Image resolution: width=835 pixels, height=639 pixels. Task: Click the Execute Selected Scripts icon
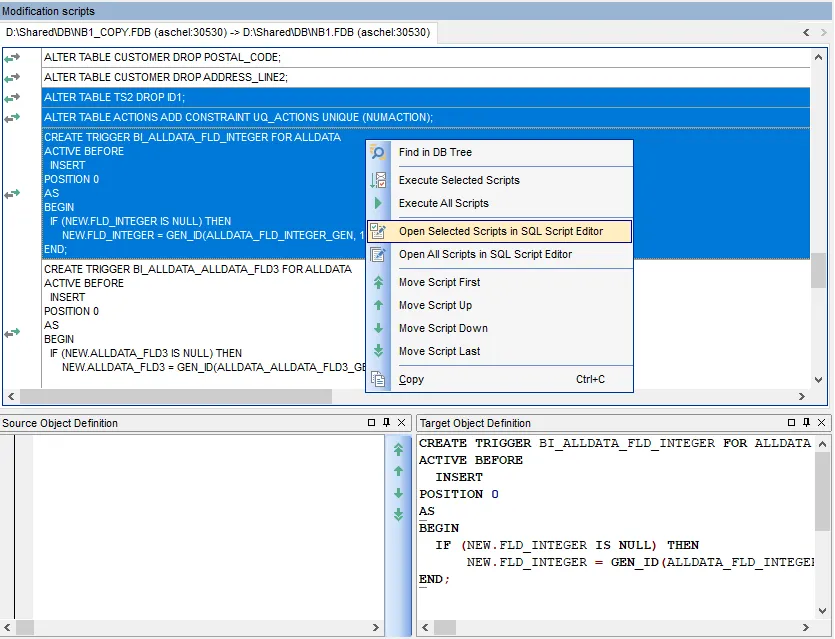click(378, 181)
